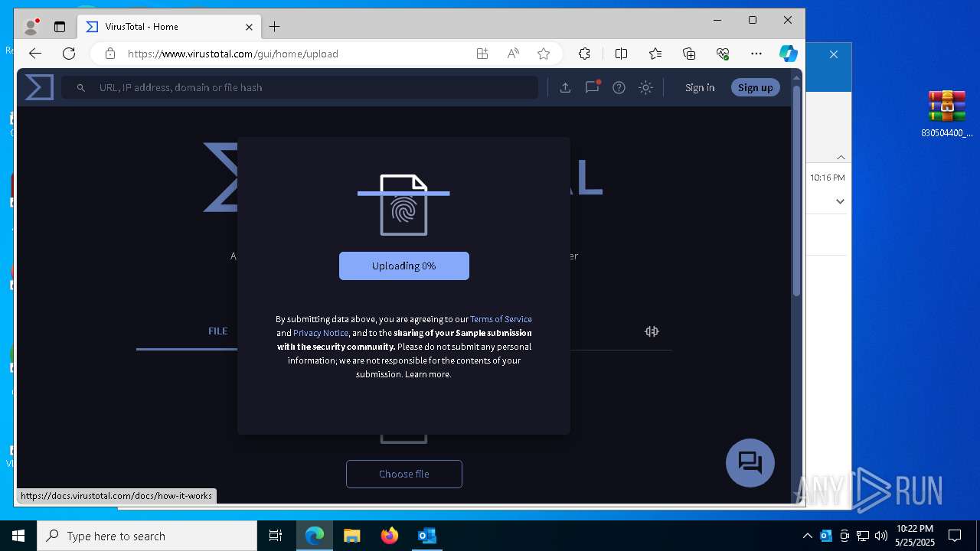The image size is (980, 551).
Task: Open Collections in Edge
Action: (x=689, y=54)
